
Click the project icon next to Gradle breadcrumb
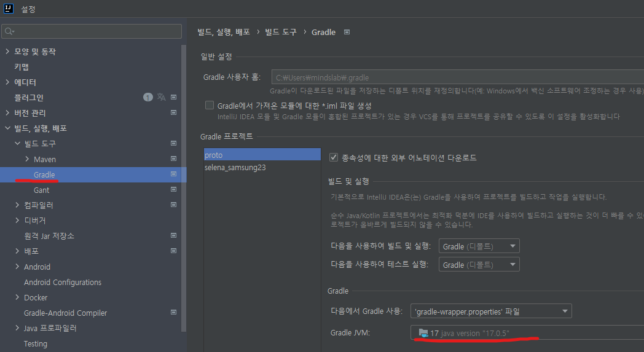click(x=347, y=32)
